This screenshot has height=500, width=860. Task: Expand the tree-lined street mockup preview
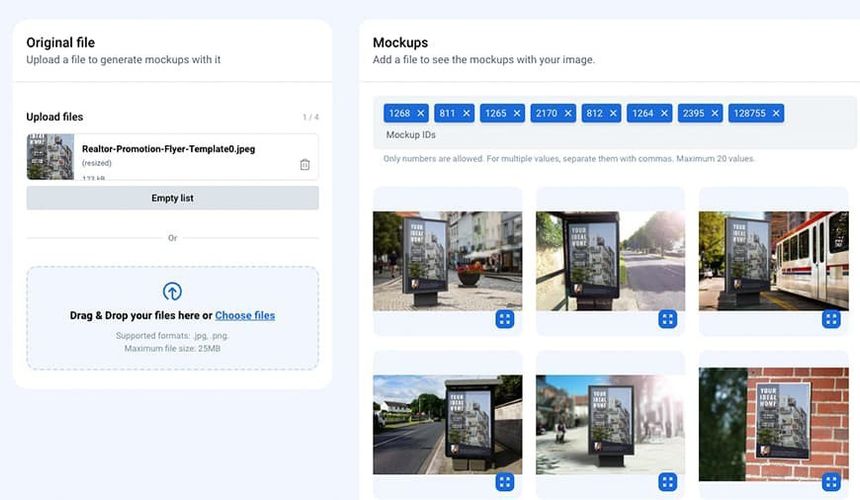click(668, 319)
